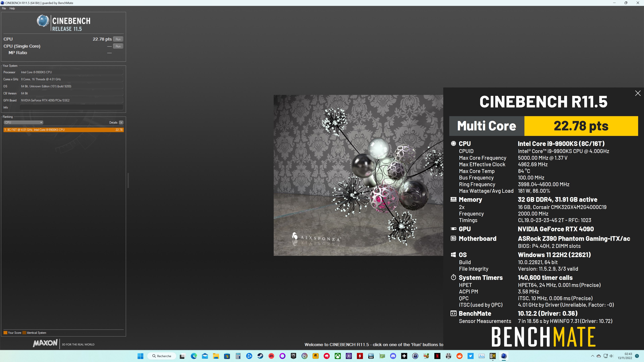Viewport: 644px width, 362px height.
Task: Click the Recherche taskbar search box
Action: click(162, 356)
